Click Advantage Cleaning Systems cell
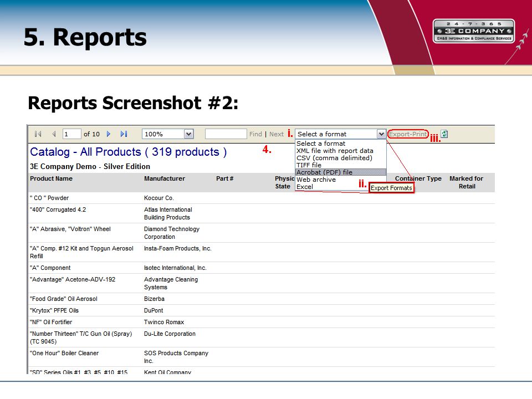This screenshot has width=532, height=399. coord(171,283)
